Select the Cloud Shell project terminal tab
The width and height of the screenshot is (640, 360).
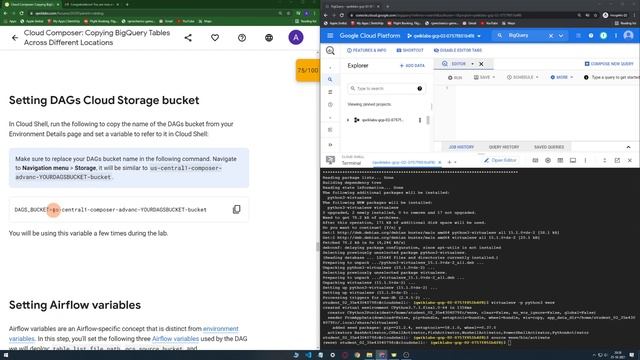[404, 162]
